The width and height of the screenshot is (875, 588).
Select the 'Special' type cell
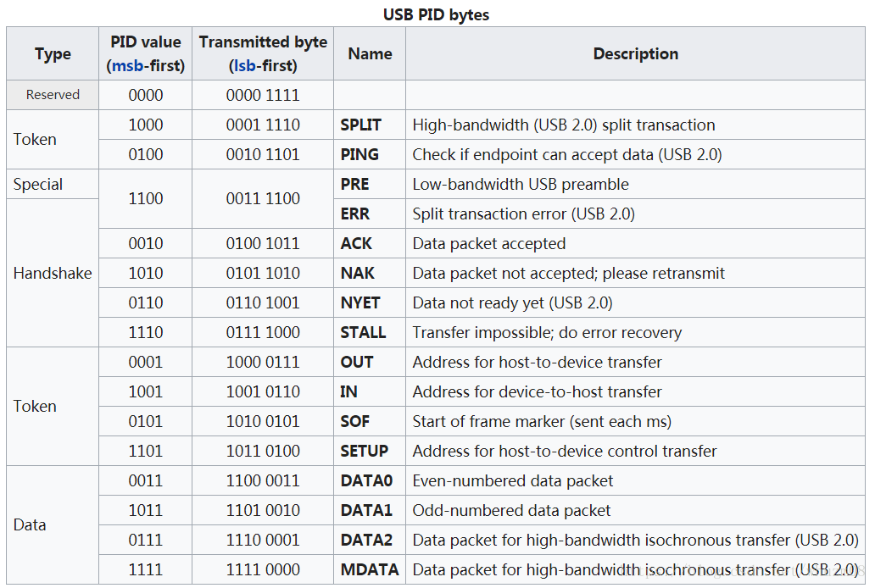point(53,184)
